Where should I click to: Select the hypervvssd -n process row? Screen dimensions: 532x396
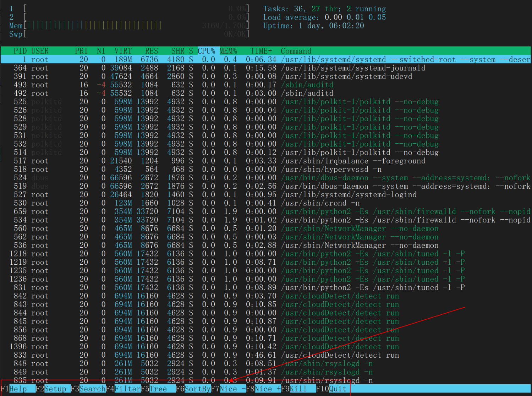(x=266, y=169)
